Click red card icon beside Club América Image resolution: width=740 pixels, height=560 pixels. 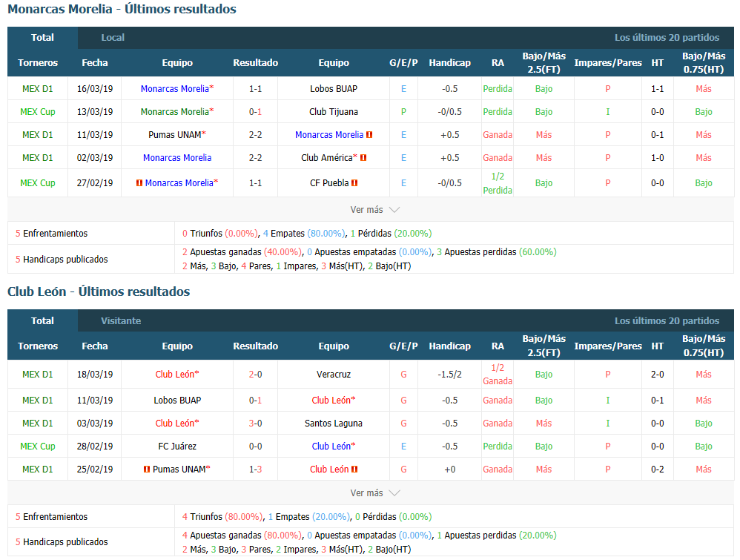tap(363, 158)
